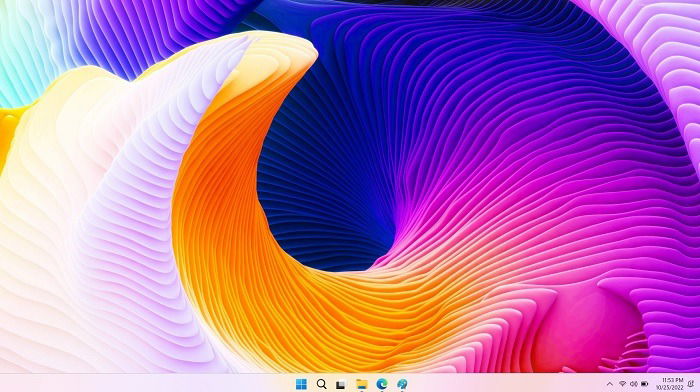
Task: Check the battery status icon
Action: click(645, 384)
